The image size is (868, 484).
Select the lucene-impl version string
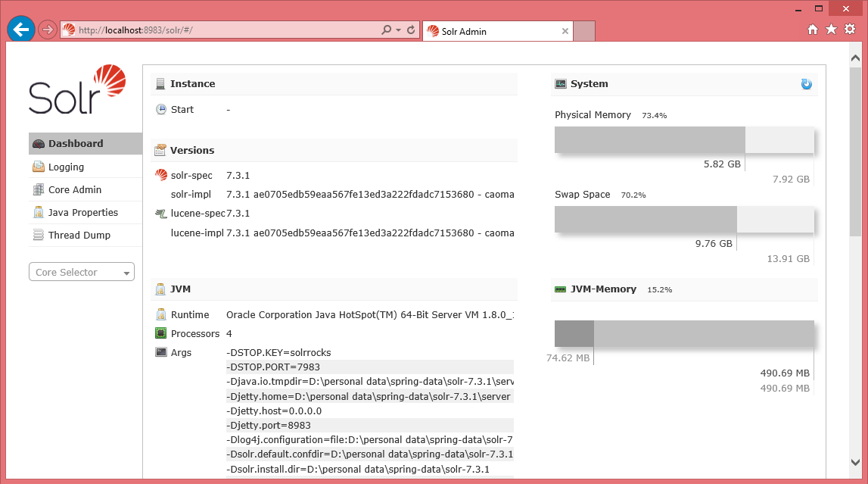pyautogui.click(x=370, y=233)
